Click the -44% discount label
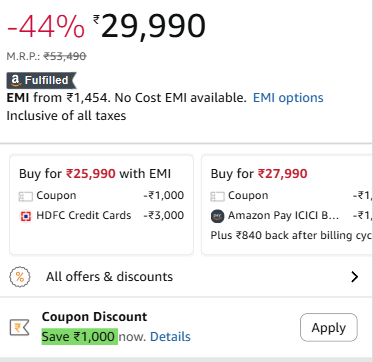The width and height of the screenshot is (373, 362). 46,27
